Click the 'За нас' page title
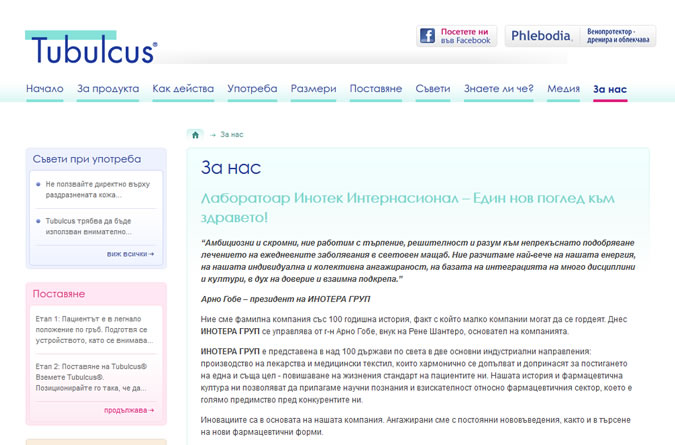 tap(231, 167)
